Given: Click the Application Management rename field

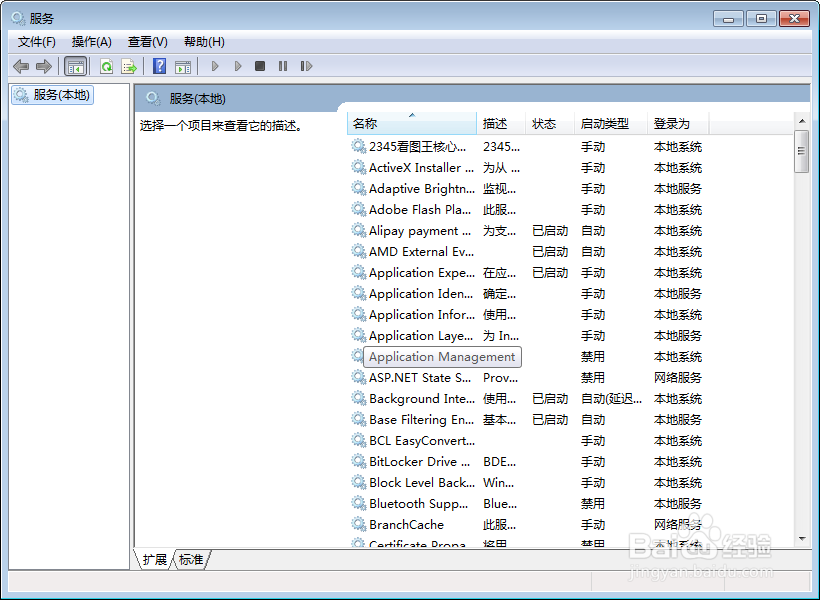Looking at the screenshot, I should [x=441, y=356].
